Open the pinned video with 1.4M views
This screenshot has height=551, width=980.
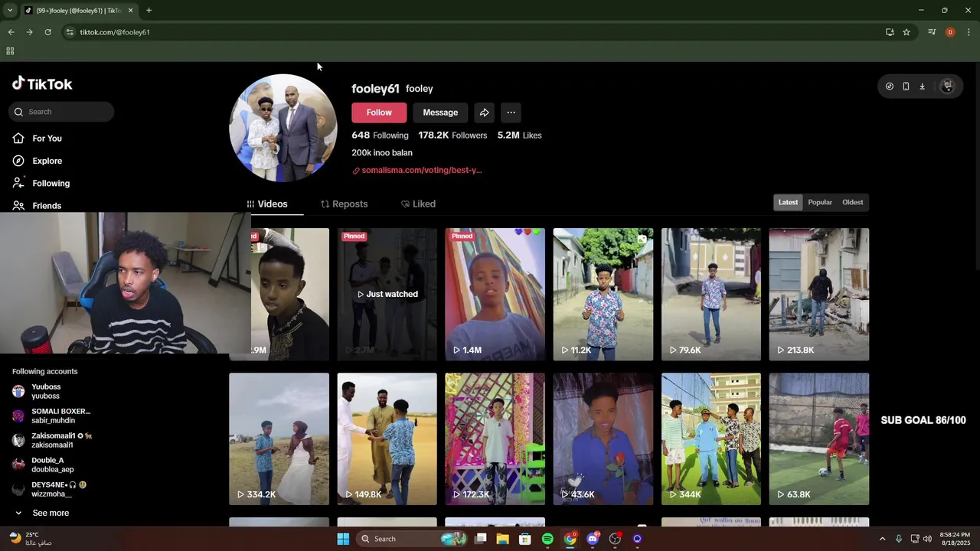[x=495, y=294]
